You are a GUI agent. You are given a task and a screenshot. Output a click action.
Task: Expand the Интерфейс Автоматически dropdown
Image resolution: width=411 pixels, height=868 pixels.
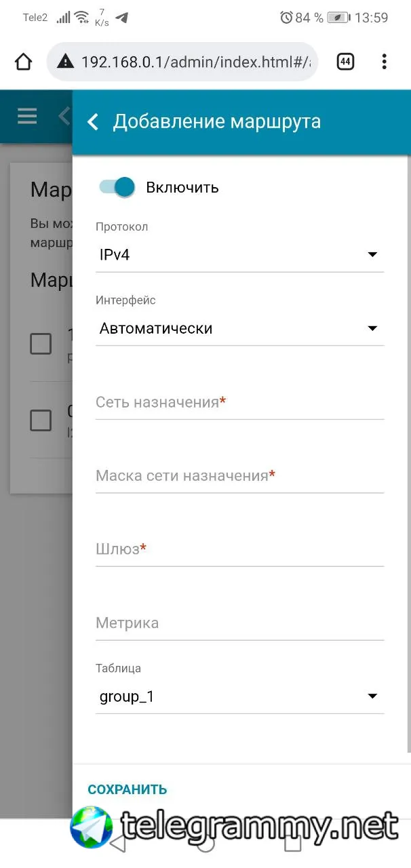[240, 328]
